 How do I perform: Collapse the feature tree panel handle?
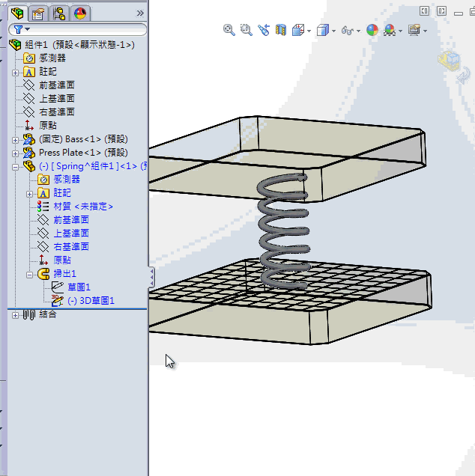pos(151,277)
